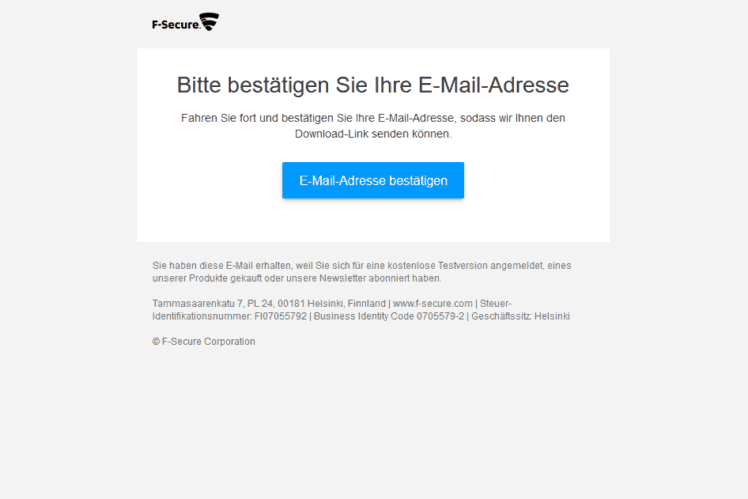Viewport: 748px width, 499px height.
Task: Click empty white card area below the blue button
Action: tap(373, 220)
